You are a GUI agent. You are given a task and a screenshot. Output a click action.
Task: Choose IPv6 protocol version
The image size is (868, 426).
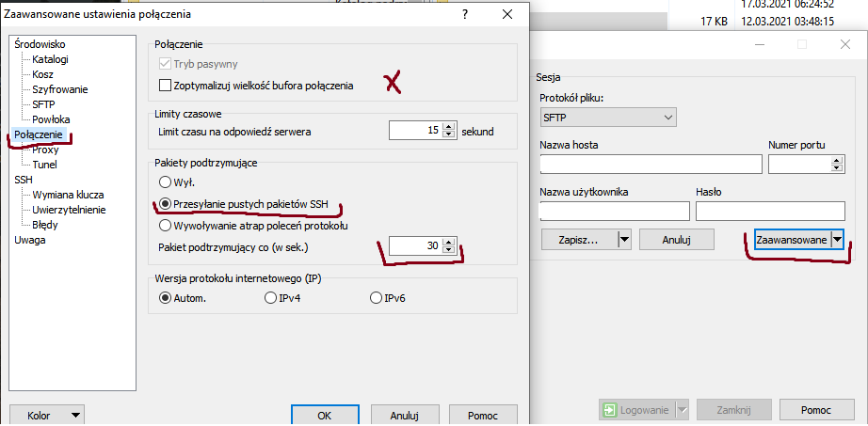click(x=377, y=298)
